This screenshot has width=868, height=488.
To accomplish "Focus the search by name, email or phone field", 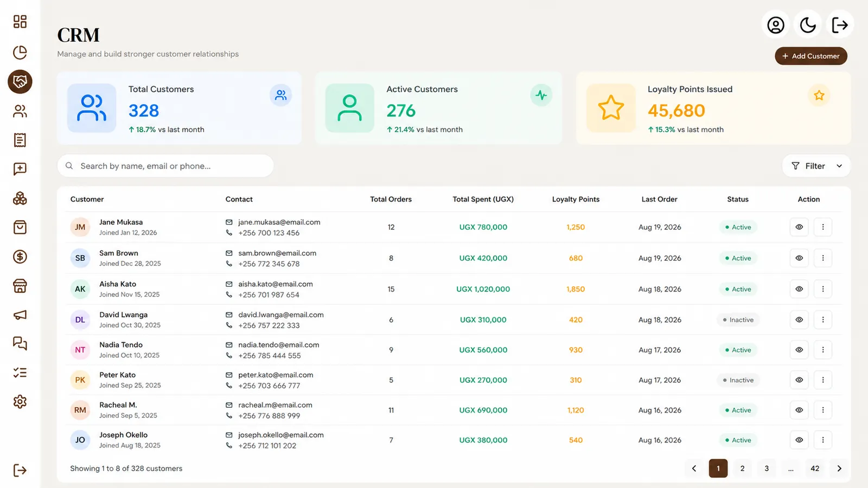I will [x=165, y=166].
